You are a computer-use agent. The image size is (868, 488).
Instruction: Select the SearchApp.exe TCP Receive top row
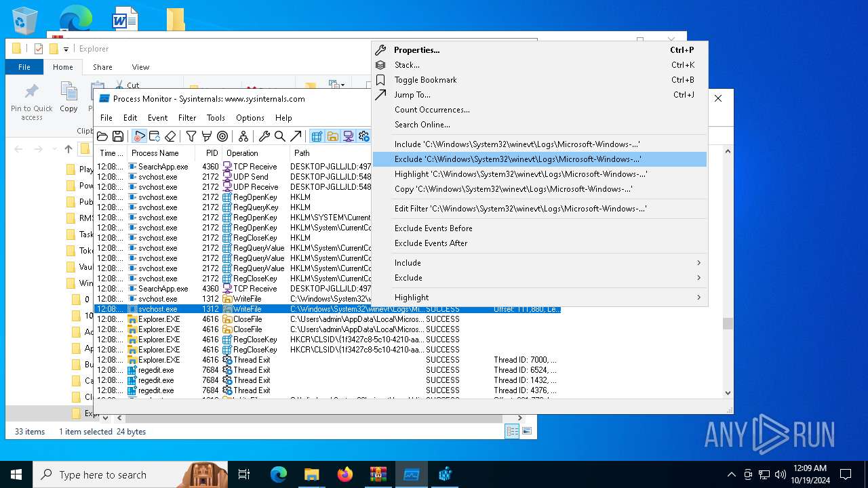tap(234, 167)
